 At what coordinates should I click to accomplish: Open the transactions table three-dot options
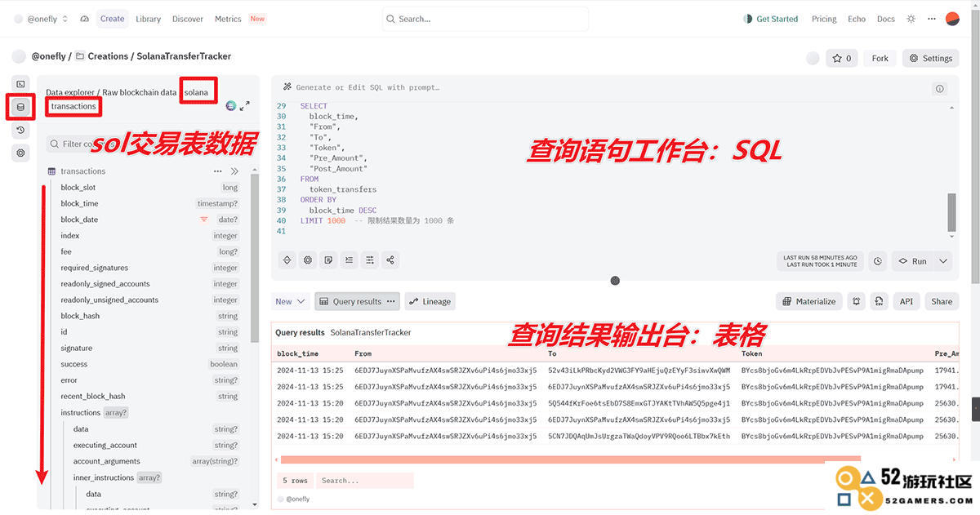click(x=218, y=171)
